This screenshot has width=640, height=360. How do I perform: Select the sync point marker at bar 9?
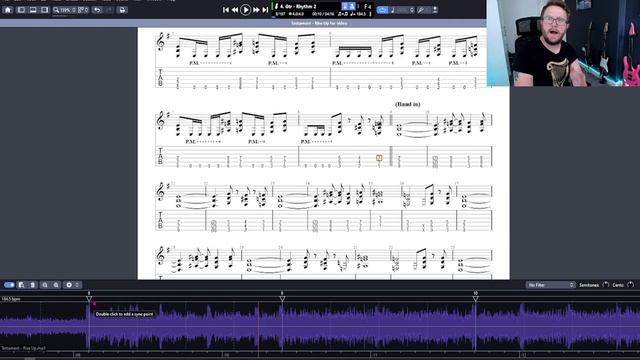(282, 299)
